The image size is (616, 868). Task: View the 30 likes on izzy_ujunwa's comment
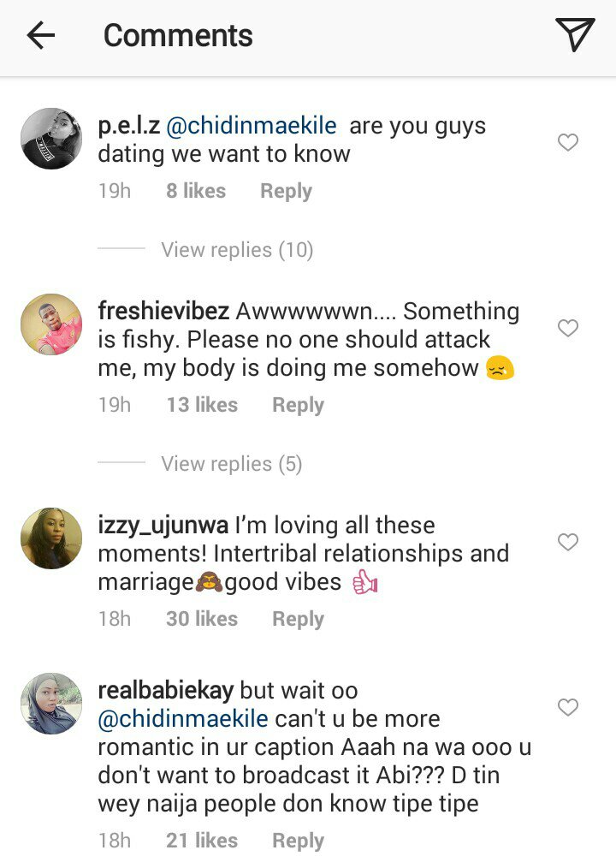[202, 619]
